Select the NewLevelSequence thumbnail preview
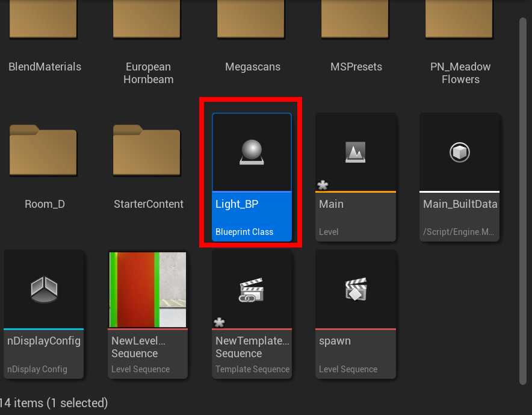The height and width of the screenshot is (415, 532). pos(147,289)
